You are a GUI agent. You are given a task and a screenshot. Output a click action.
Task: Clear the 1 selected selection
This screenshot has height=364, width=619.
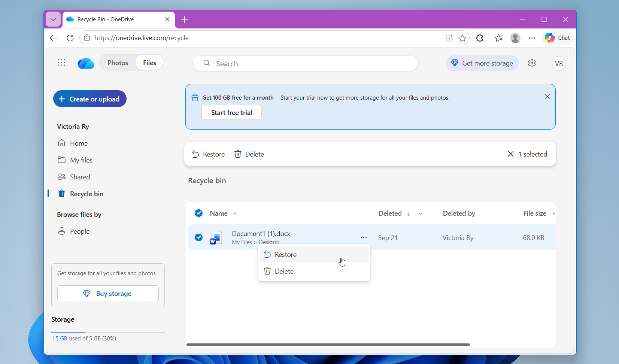pyautogui.click(x=510, y=154)
